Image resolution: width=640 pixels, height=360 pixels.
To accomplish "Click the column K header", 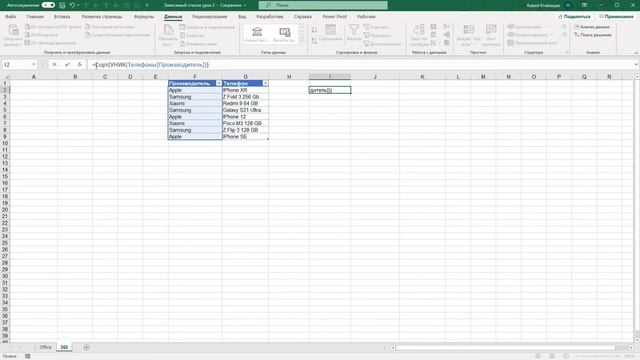I will 422,77.
